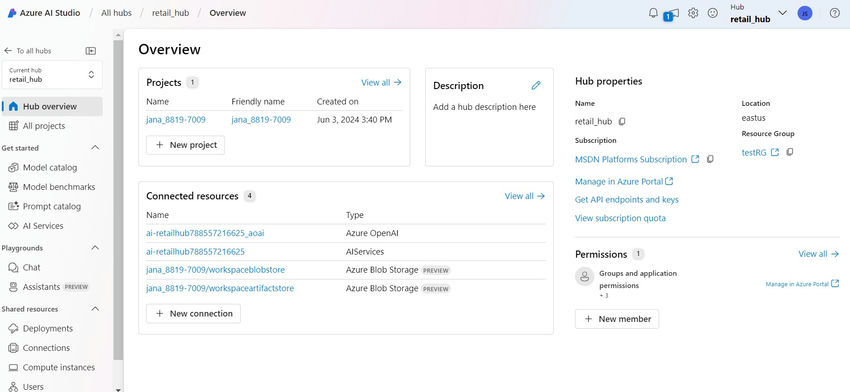
Task: Open project jana_8819-7009 by name
Action: point(176,120)
